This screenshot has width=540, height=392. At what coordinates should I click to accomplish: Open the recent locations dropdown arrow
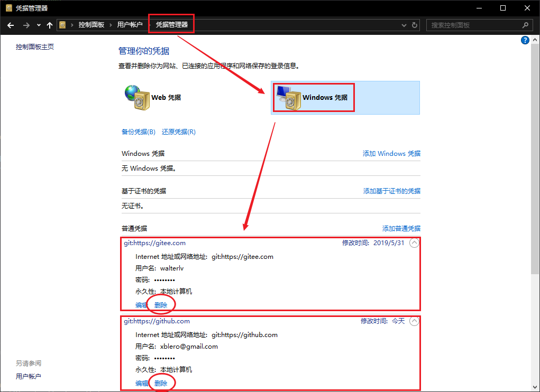[x=39, y=25]
